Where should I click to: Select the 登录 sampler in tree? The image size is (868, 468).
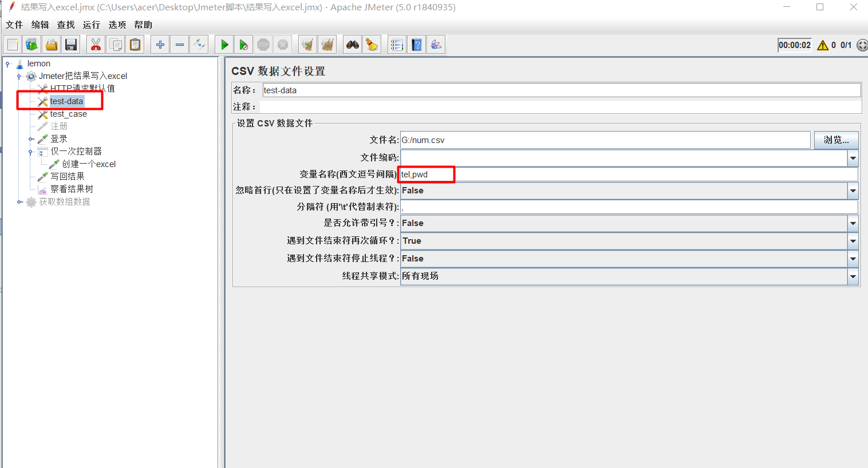(x=59, y=139)
